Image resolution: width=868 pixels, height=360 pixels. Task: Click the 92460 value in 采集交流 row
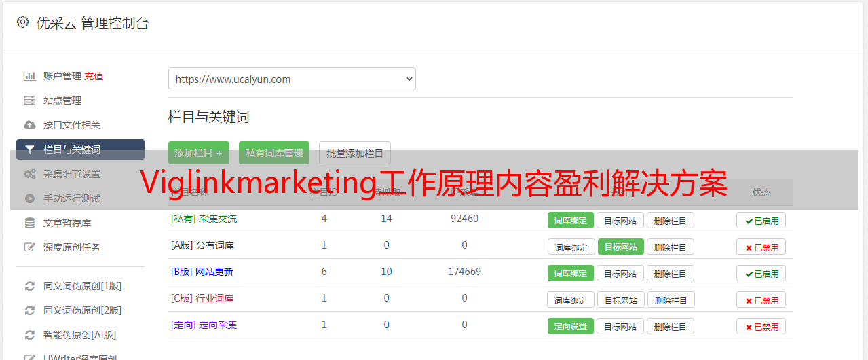pyautogui.click(x=464, y=219)
